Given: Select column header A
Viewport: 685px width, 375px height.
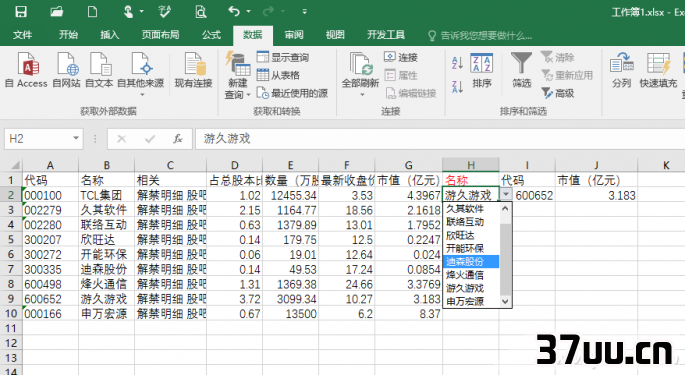Looking at the screenshot, I should [50, 165].
